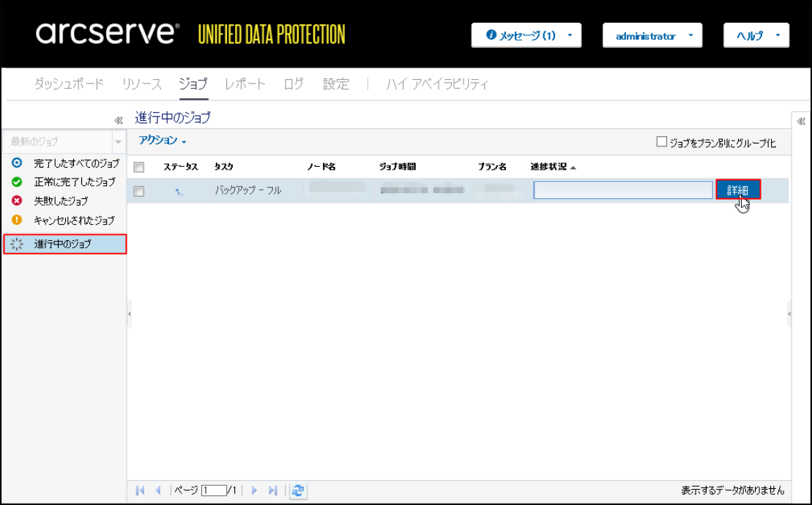The width and height of the screenshot is (812, 505).
Task: Go to previous page arrow icon
Action: click(x=158, y=490)
